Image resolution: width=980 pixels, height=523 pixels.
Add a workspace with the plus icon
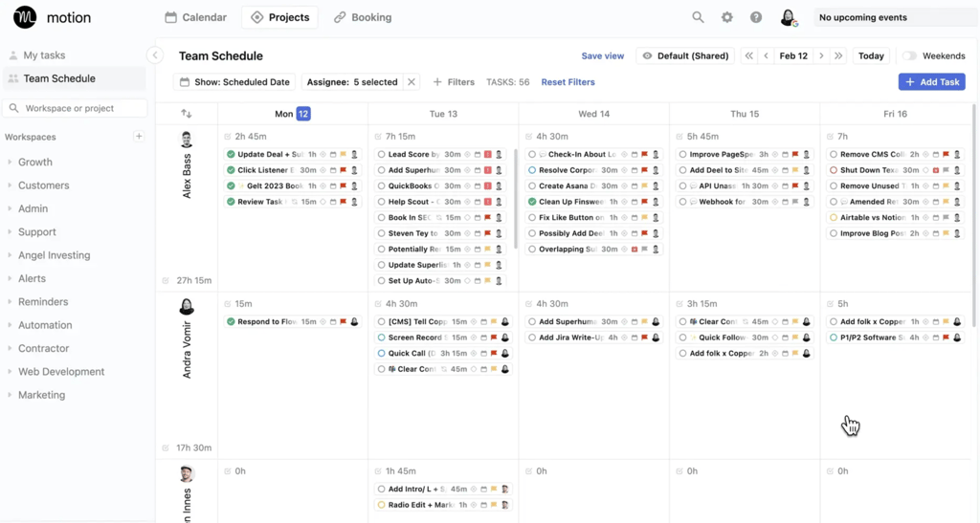tap(139, 136)
